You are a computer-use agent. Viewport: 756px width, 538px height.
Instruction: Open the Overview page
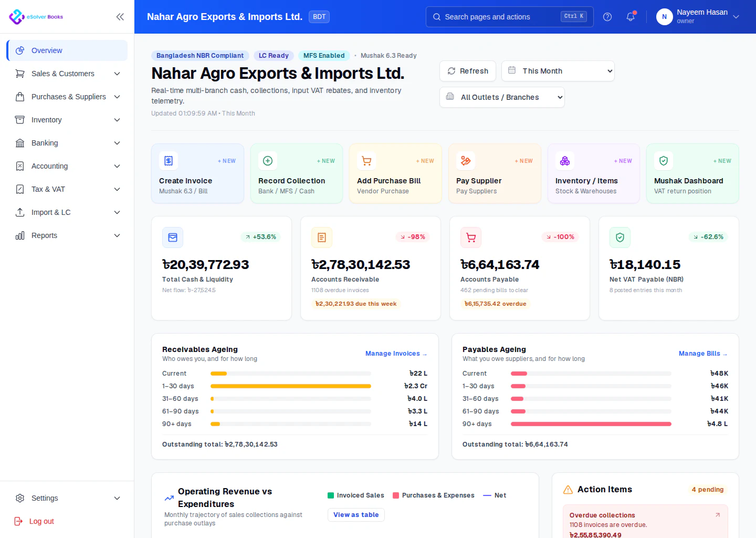click(67, 50)
